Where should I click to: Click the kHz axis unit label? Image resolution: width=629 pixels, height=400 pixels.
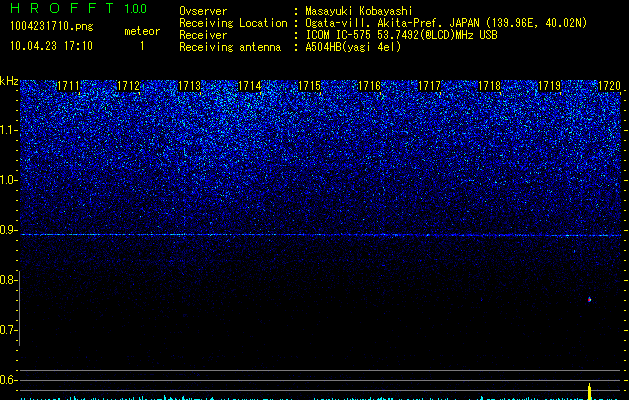[x=9, y=81]
